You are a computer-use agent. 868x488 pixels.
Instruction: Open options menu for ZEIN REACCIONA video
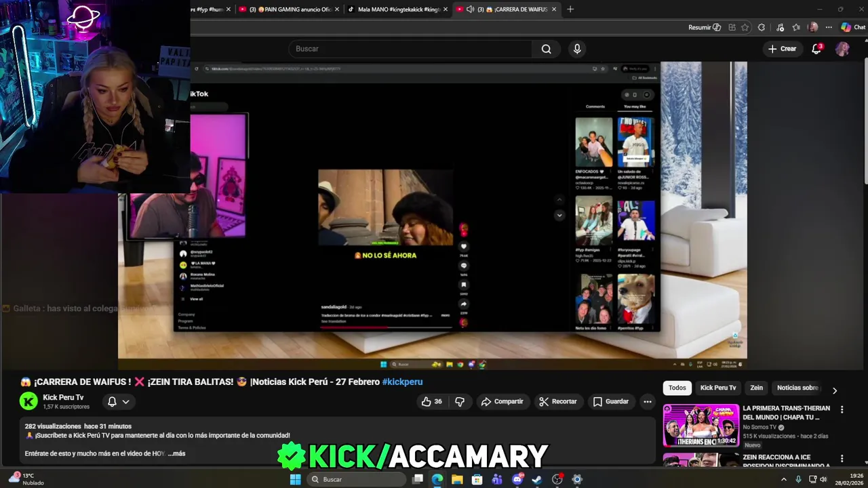842,459
